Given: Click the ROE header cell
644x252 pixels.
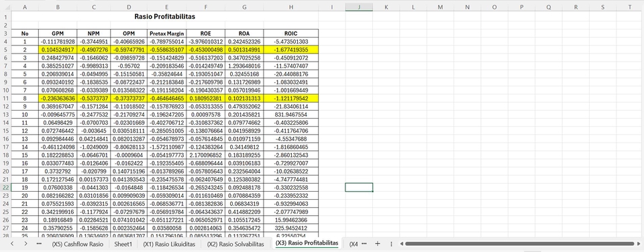Looking at the screenshot, I should point(205,34).
